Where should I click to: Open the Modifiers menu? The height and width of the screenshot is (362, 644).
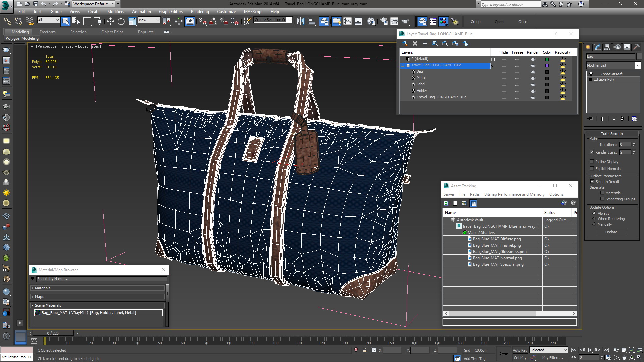pos(115,11)
